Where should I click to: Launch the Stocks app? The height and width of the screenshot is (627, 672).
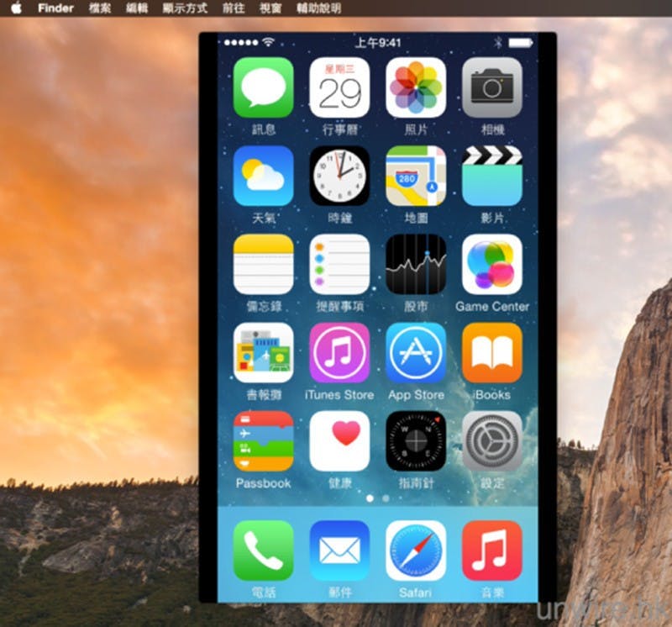(416, 264)
